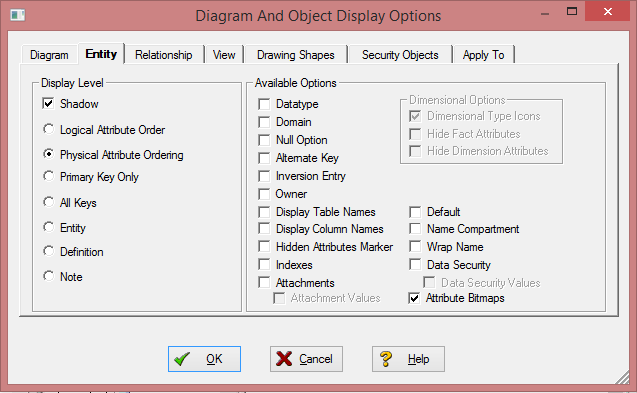Check Hidden Attributes Marker
This screenshot has width=637, height=393.
tap(264, 247)
